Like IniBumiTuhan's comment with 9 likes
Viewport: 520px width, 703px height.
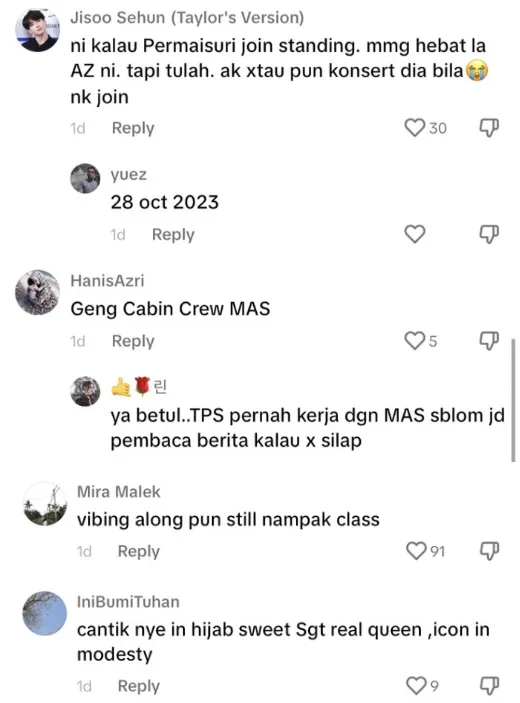tap(416, 686)
